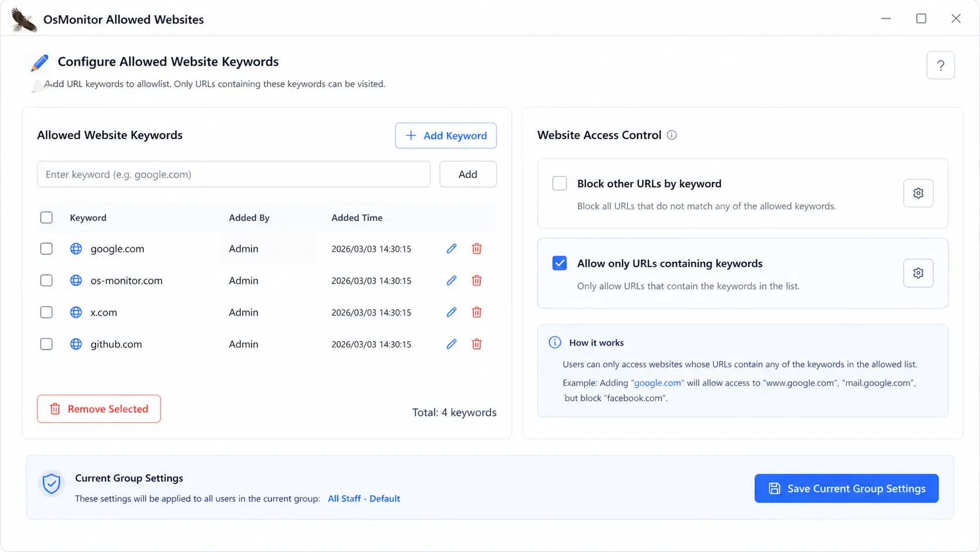
Task: Delete the github.com keyword
Action: (x=477, y=344)
